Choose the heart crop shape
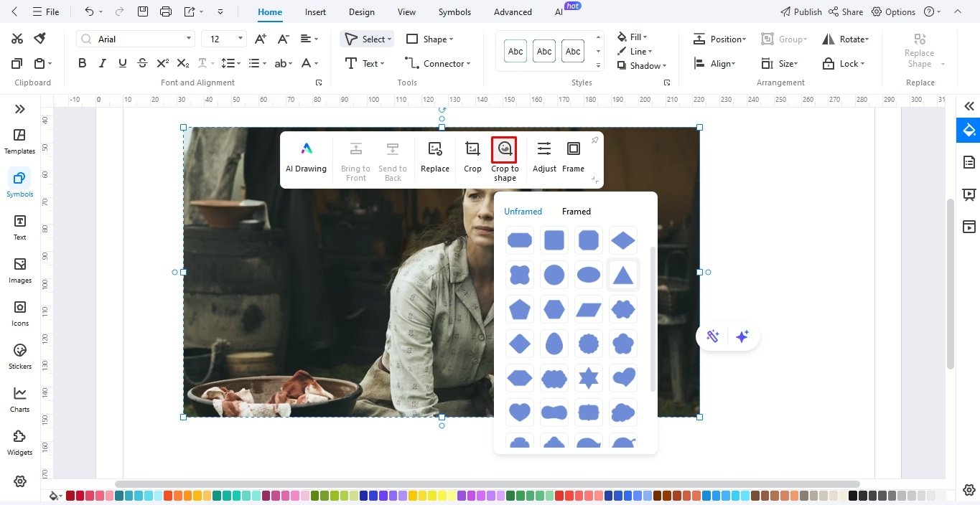 (x=520, y=412)
